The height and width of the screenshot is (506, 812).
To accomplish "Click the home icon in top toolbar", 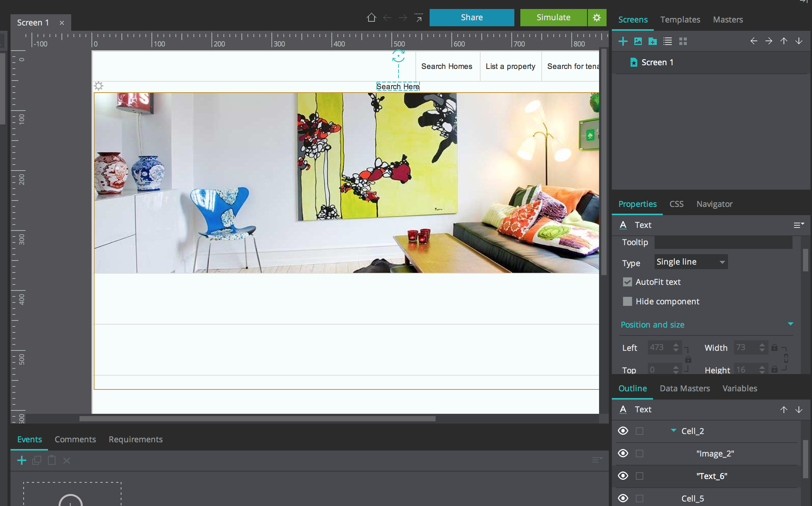I will pyautogui.click(x=371, y=18).
